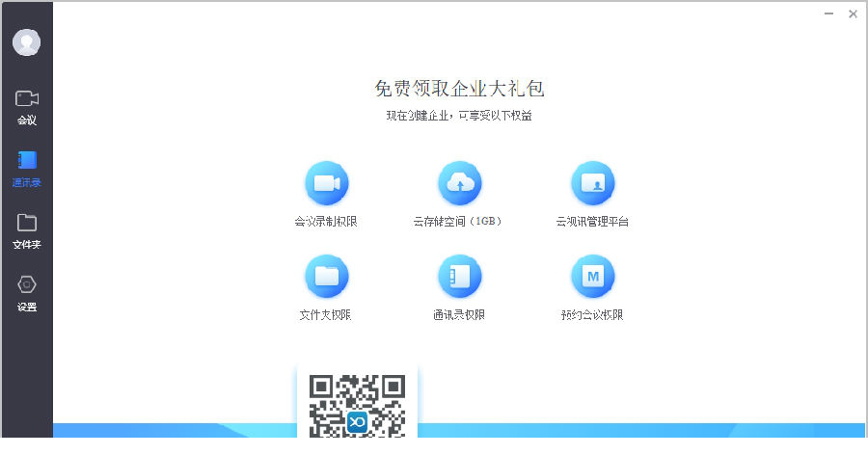
Task: Click the 通讯录权限 address book icon
Action: coord(459,277)
